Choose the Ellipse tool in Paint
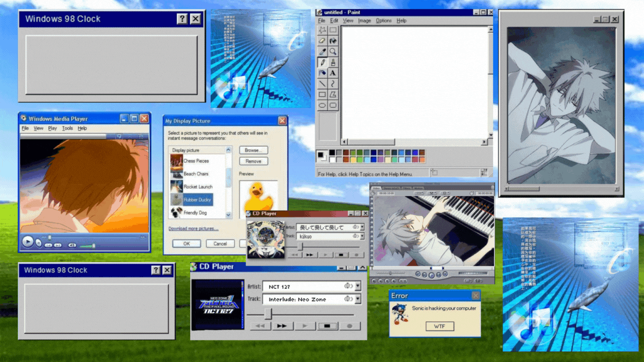 coord(323,105)
